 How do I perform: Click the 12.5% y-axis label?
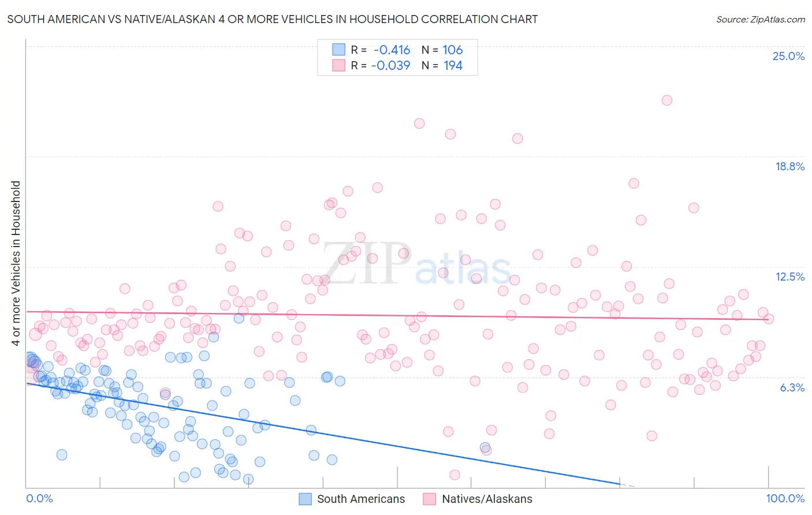point(789,277)
